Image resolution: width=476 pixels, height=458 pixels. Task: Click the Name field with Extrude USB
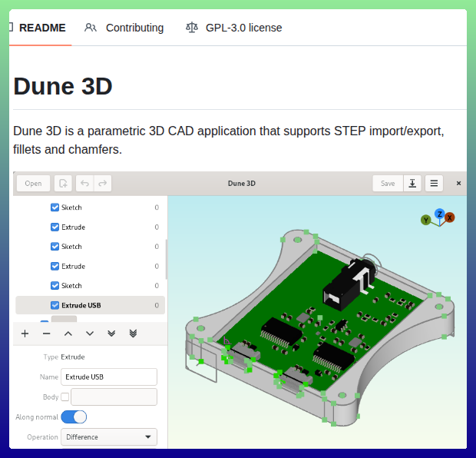coord(109,377)
